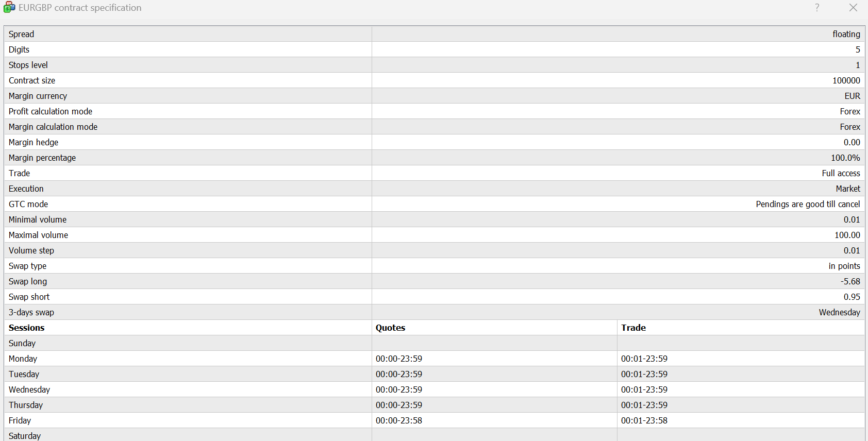Viewport: 868px width, 441px height.
Task: Select Monday's quotes session time
Action: (399, 359)
